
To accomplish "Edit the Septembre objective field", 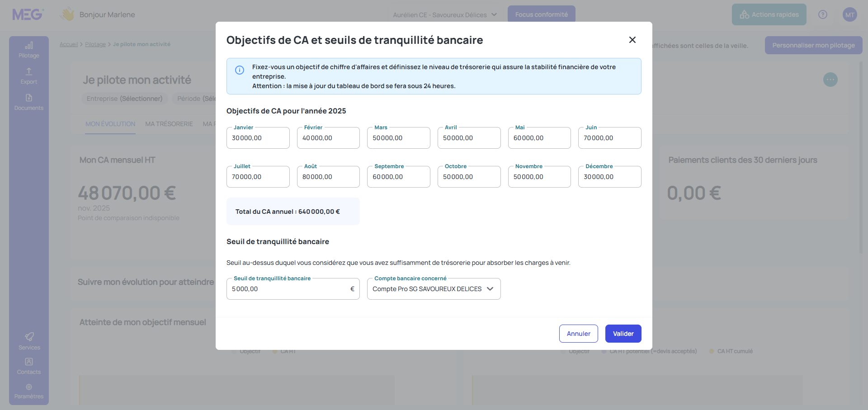I will pyautogui.click(x=399, y=177).
